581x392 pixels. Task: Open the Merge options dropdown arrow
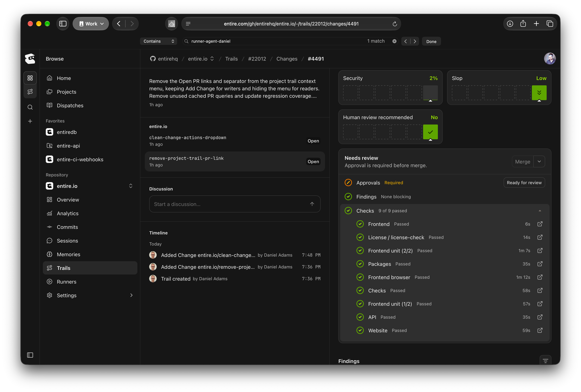(539, 161)
